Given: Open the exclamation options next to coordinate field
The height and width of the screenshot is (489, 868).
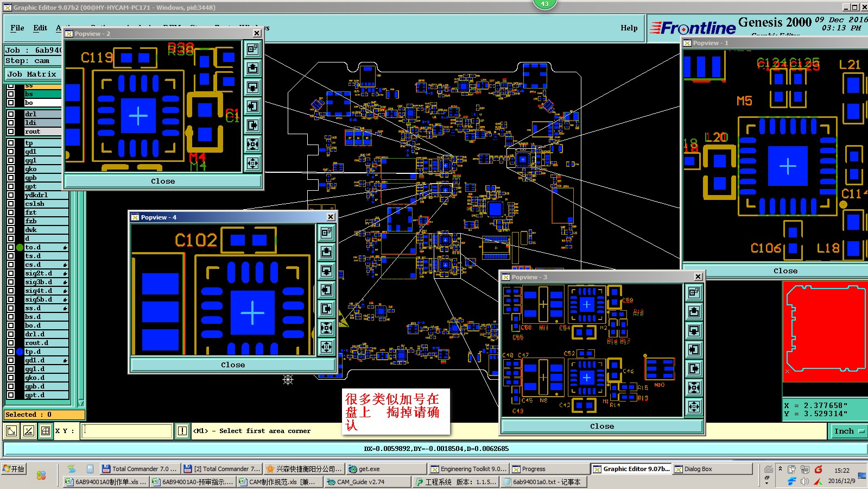Looking at the screenshot, I should click(182, 431).
